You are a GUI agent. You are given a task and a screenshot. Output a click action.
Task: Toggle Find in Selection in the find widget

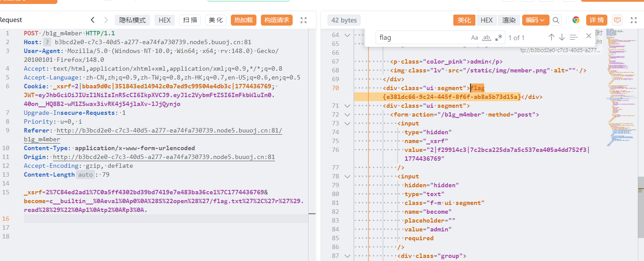(x=573, y=37)
